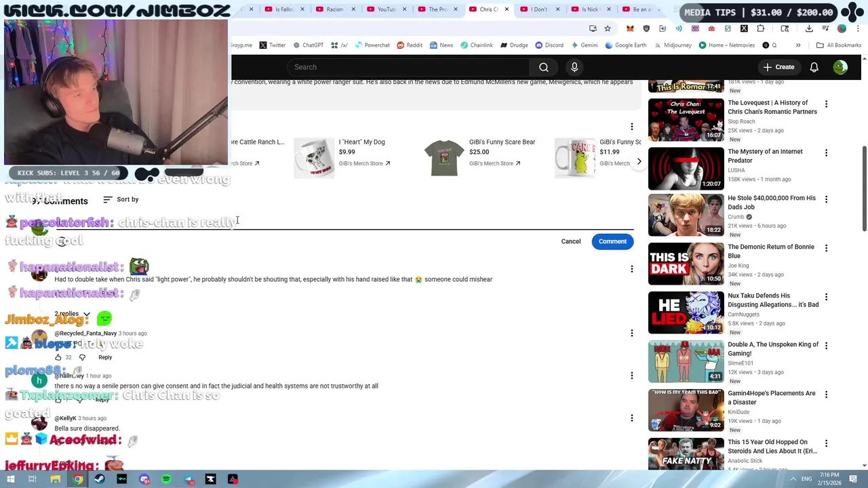
Task: Bookmark this page with the star icon
Action: click(x=608, y=28)
